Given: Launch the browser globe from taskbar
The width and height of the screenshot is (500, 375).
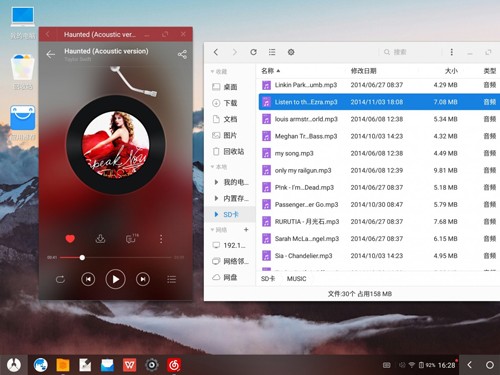Looking at the screenshot, I should 41,365.
